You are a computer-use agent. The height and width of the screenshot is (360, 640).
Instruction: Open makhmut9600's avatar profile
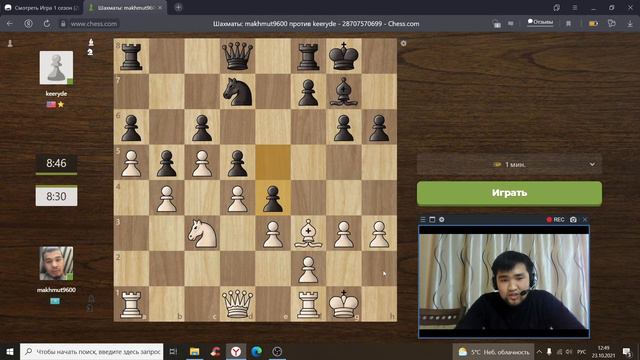tap(56, 263)
